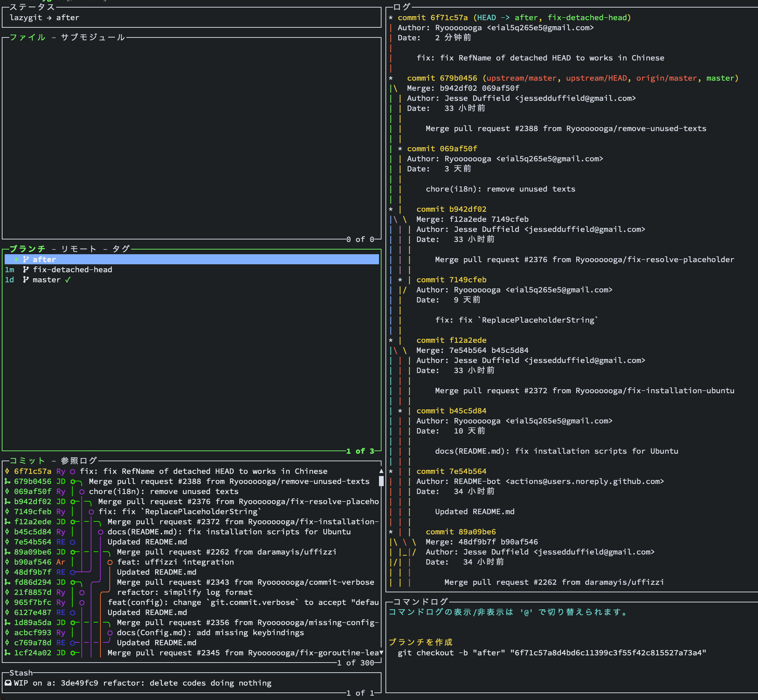Select commit 069af50f chore(i18n) row
Screen dimensions: 758x700
[163, 491]
